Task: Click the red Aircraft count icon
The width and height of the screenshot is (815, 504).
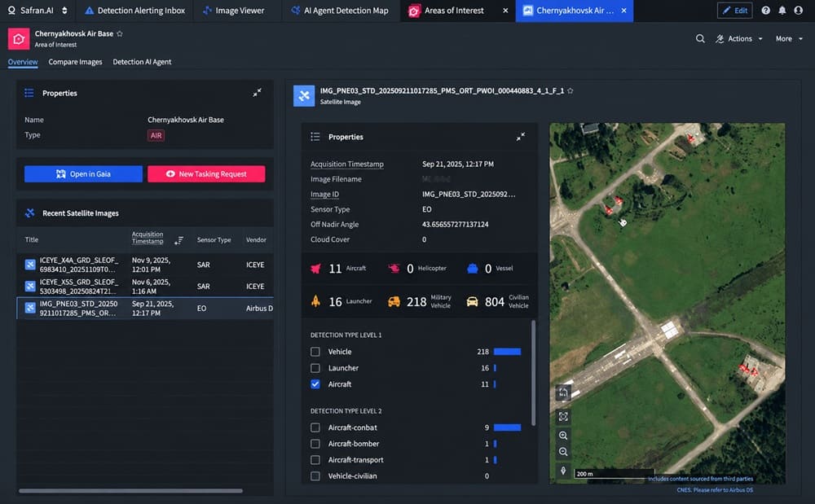Action: [315, 269]
